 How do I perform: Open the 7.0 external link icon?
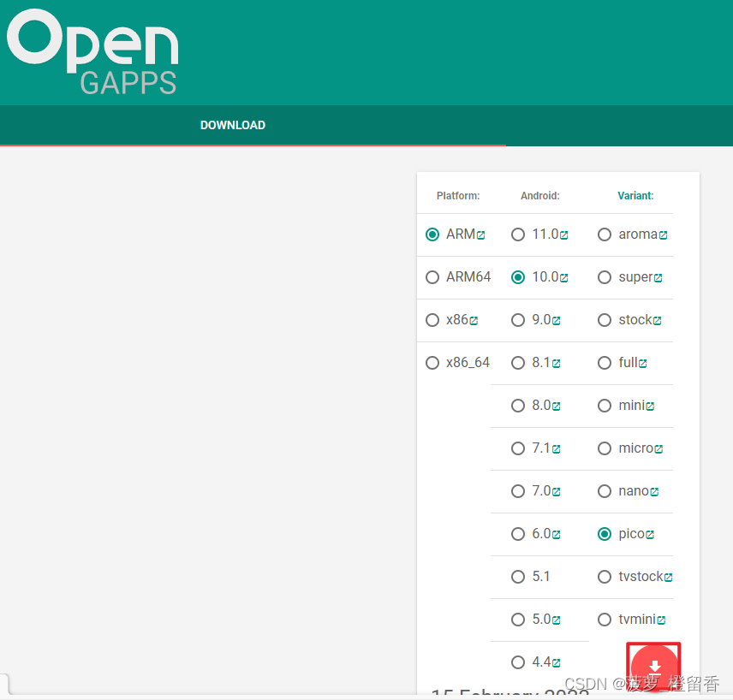pos(556,492)
